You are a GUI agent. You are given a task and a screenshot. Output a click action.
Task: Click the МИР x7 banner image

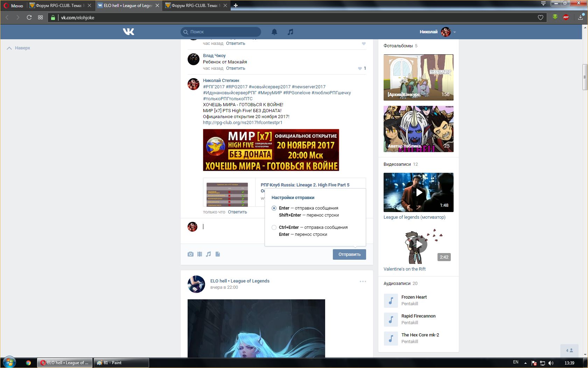pos(271,150)
